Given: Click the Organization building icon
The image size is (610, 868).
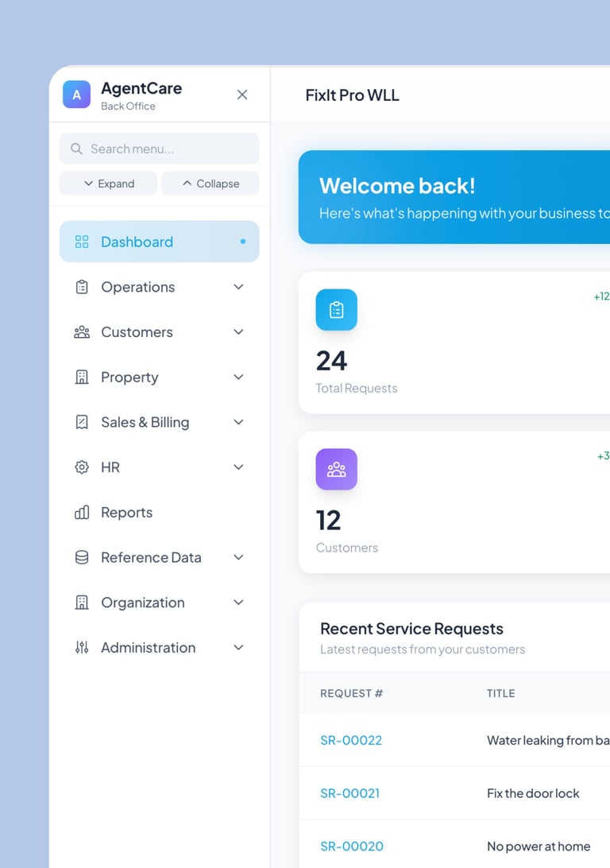Looking at the screenshot, I should pos(82,603).
